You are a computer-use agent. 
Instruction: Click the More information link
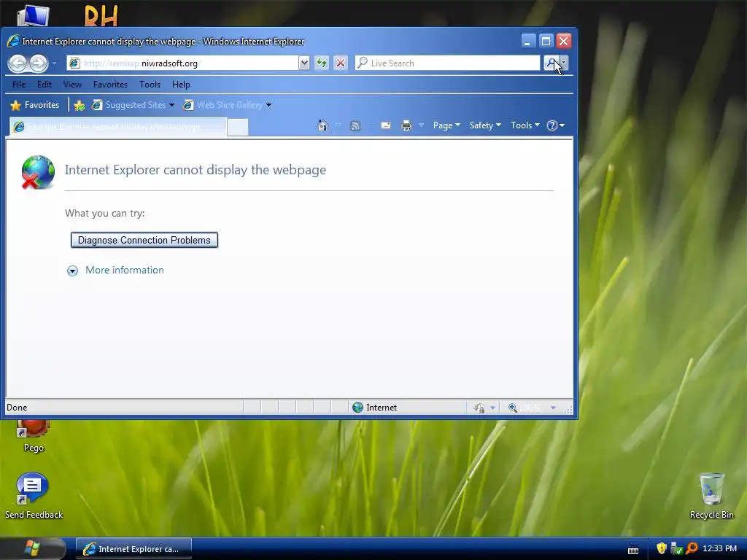coord(124,270)
